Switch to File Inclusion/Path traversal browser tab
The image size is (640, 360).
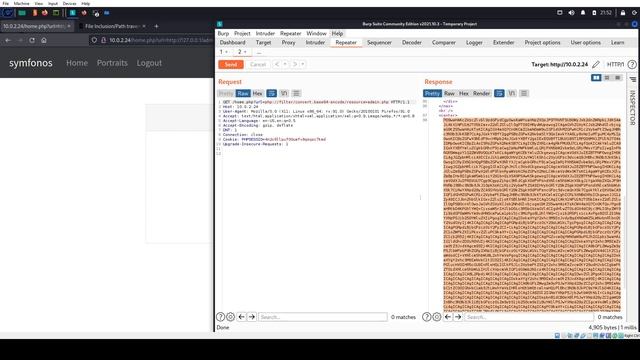click(112, 26)
